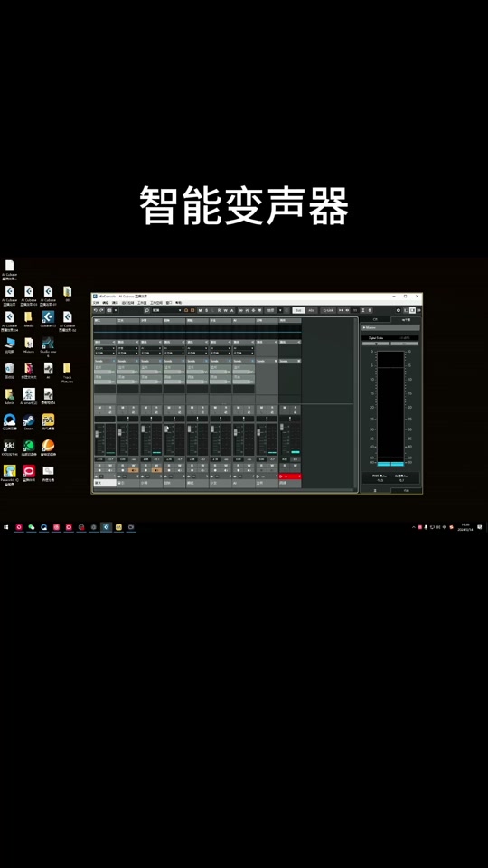Click the toolbar W write automation button
The height and width of the screenshot is (868, 488).
click(225, 310)
